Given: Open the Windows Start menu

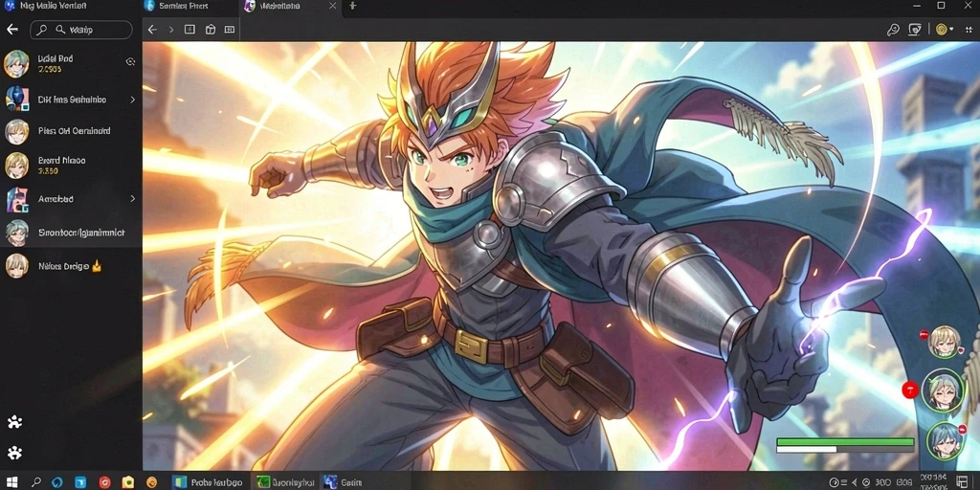Looking at the screenshot, I should (11, 482).
